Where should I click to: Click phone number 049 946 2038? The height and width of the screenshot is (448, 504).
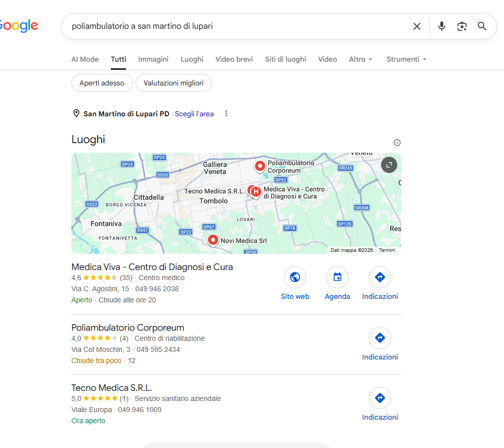[x=157, y=289]
